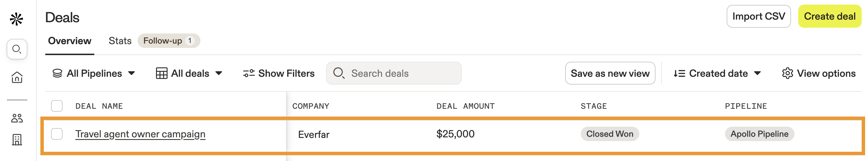Click the Import CSV button
Screen dimensions: 868x161
coord(758,16)
